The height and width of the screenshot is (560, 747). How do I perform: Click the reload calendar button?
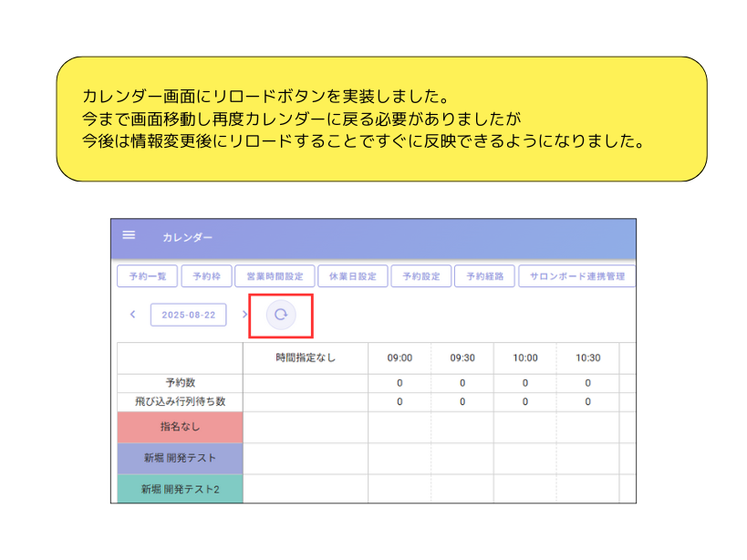[281, 315]
